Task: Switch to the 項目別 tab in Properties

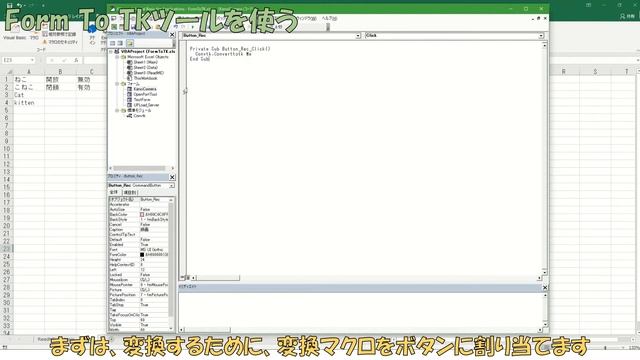Action: [x=130, y=192]
